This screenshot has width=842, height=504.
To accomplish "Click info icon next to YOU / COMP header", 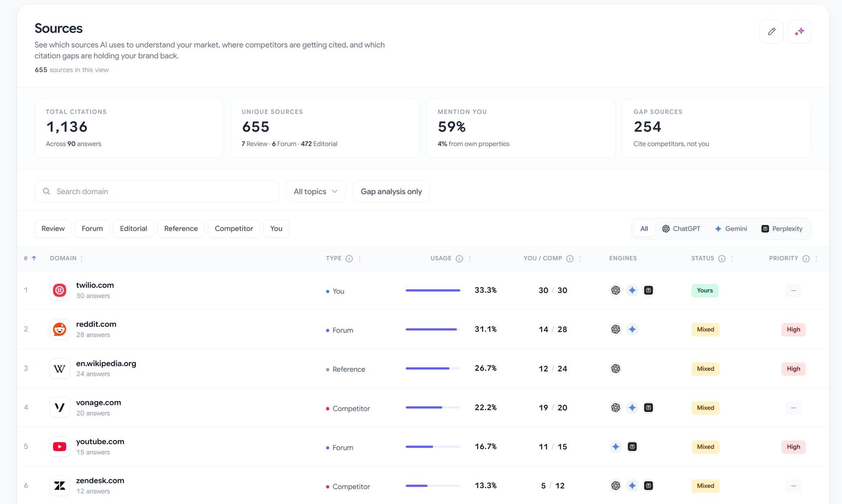I will tap(570, 259).
